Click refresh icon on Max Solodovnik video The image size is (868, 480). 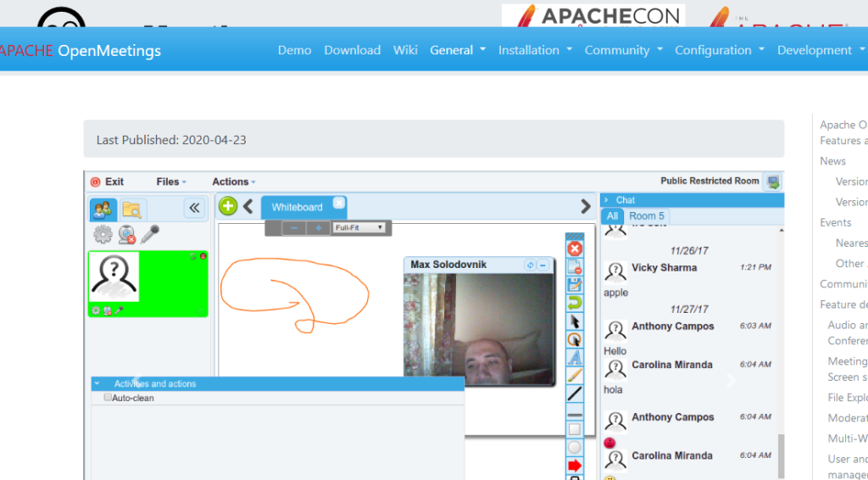[530, 265]
